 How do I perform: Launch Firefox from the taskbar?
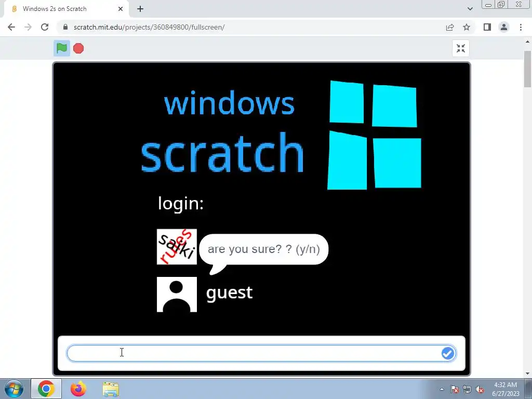[78, 389]
